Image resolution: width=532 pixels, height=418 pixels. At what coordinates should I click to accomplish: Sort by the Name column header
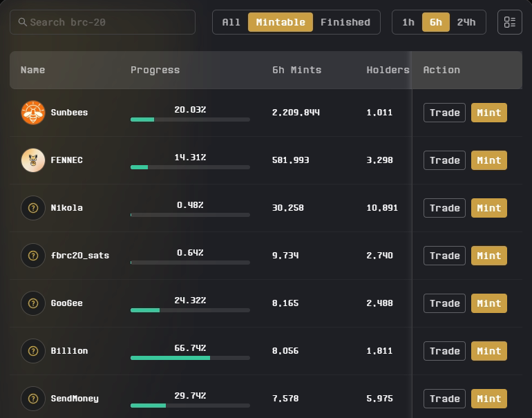click(33, 70)
